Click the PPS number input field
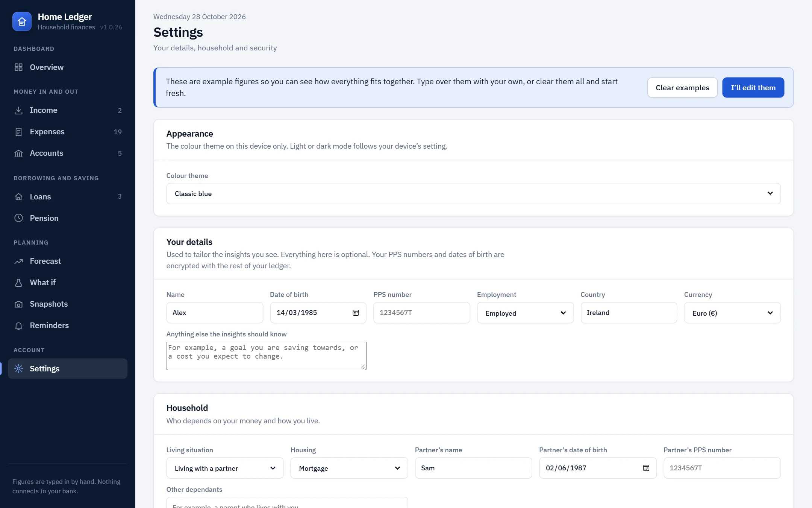Image resolution: width=812 pixels, height=508 pixels. tap(421, 313)
